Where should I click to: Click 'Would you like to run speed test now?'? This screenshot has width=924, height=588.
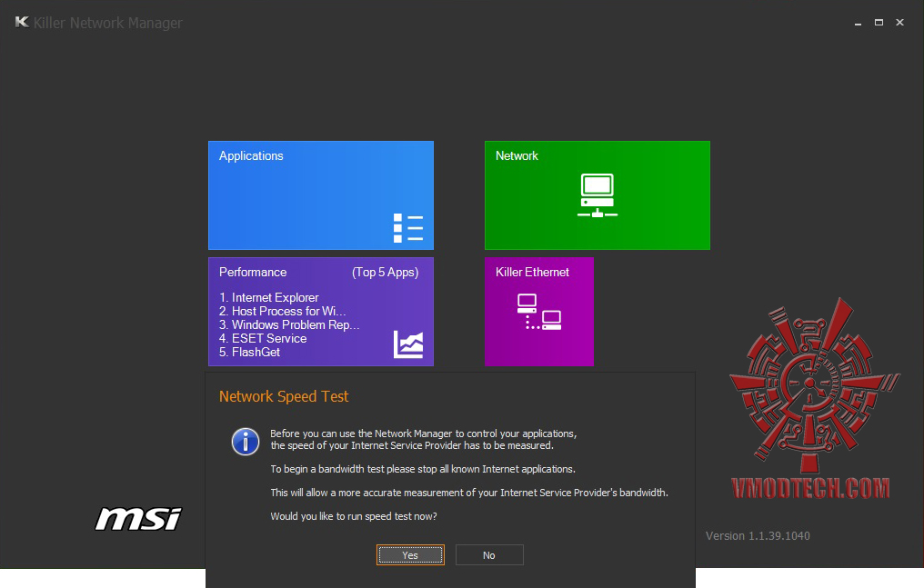click(x=354, y=516)
